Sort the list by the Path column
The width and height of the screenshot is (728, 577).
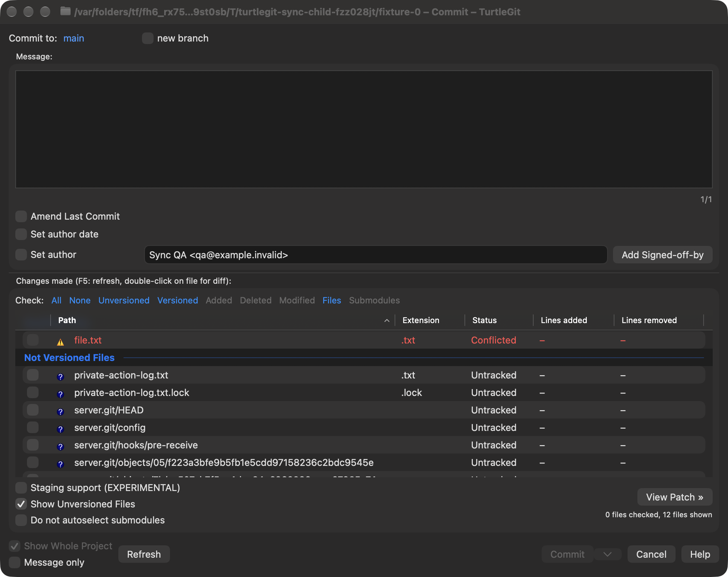click(223, 320)
